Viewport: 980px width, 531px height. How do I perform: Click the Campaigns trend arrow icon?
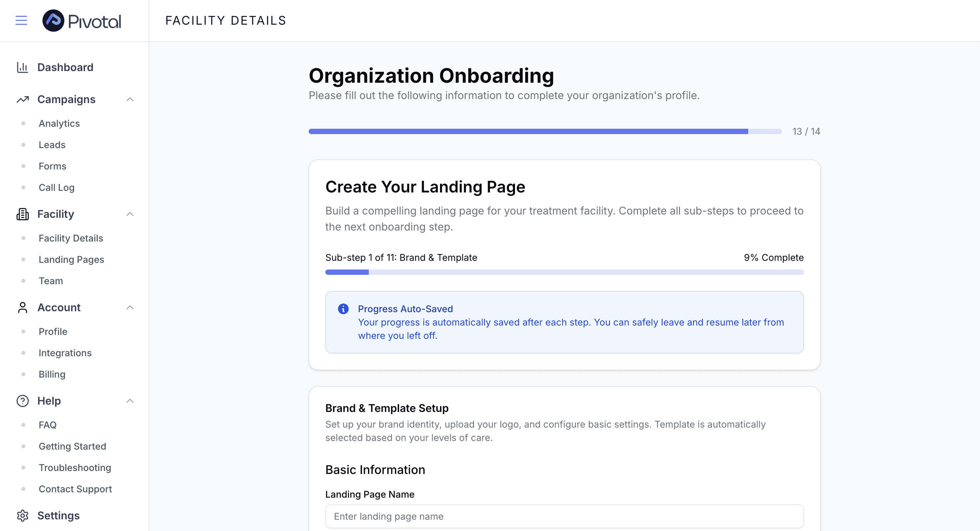22,99
